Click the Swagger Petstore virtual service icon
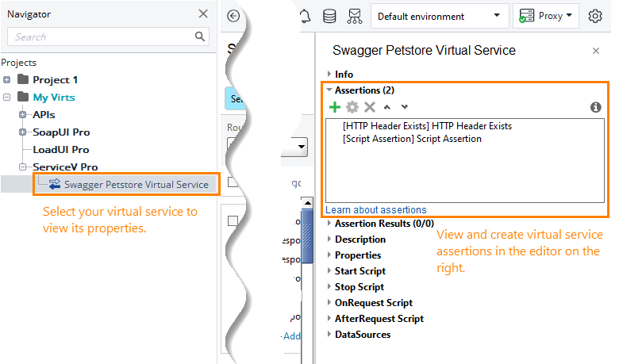 55,184
